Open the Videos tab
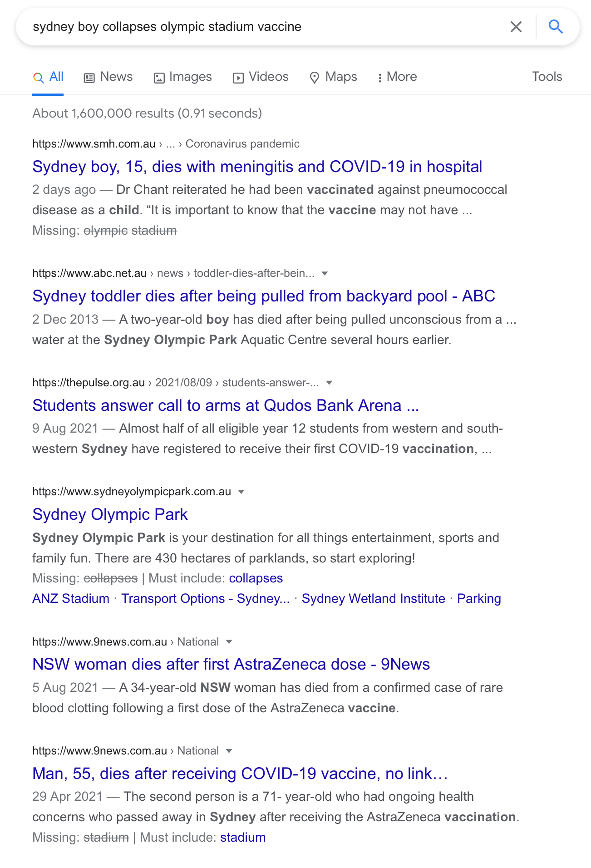Screen dimensions: 591x868 pos(261,77)
